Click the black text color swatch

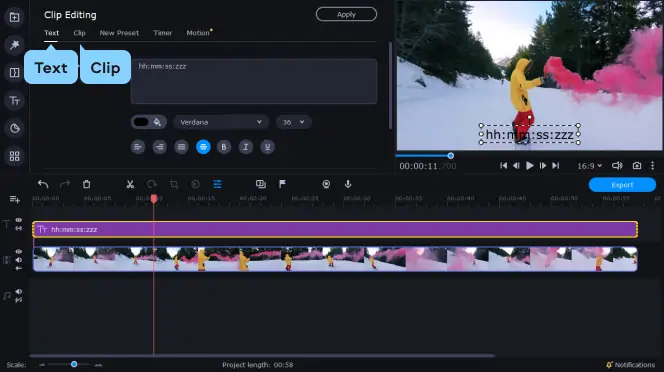pyautogui.click(x=141, y=122)
